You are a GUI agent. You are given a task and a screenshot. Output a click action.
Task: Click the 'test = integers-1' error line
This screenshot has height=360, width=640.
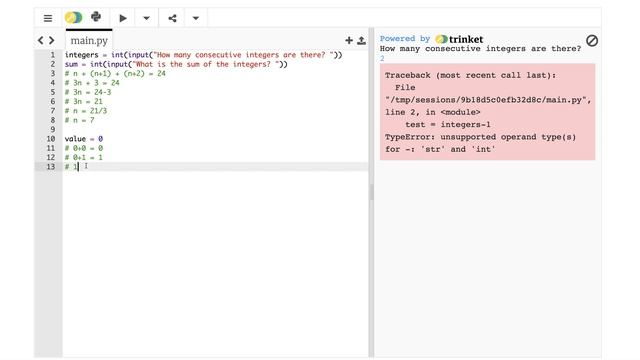tap(448, 124)
